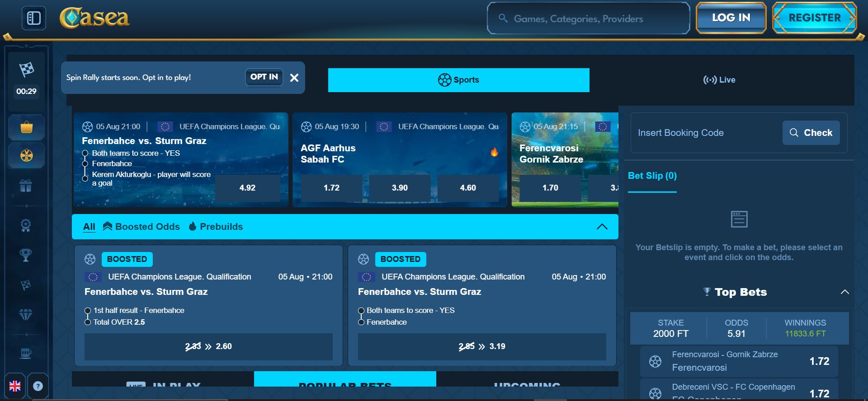This screenshot has height=401, width=868.
Task: Change language via UK flag icon
Action: tap(15, 386)
